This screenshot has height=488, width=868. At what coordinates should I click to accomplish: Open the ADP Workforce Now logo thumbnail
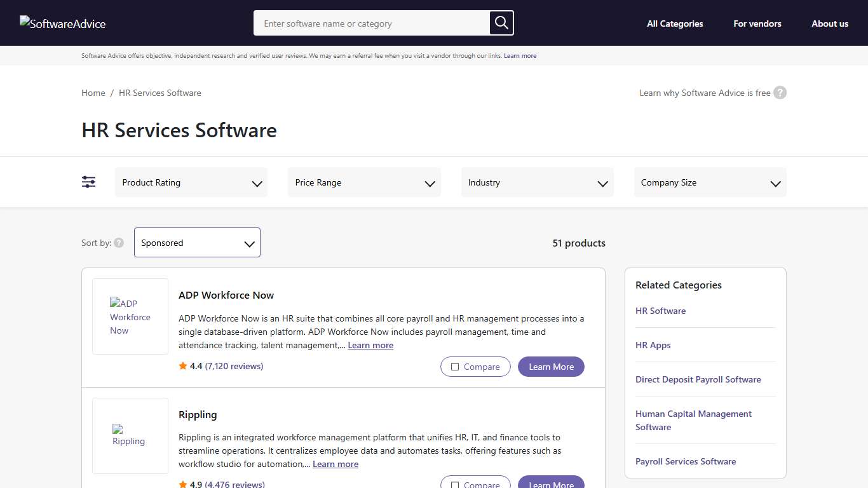coord(130,316)
